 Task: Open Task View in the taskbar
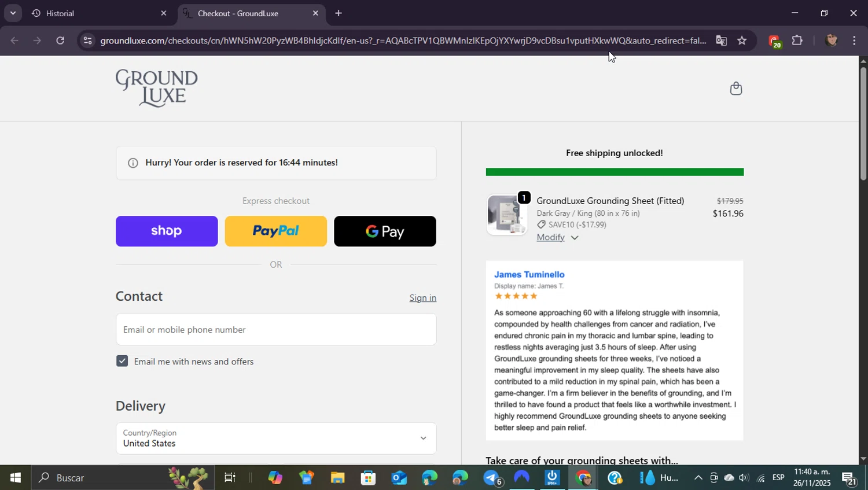point(230,478)
